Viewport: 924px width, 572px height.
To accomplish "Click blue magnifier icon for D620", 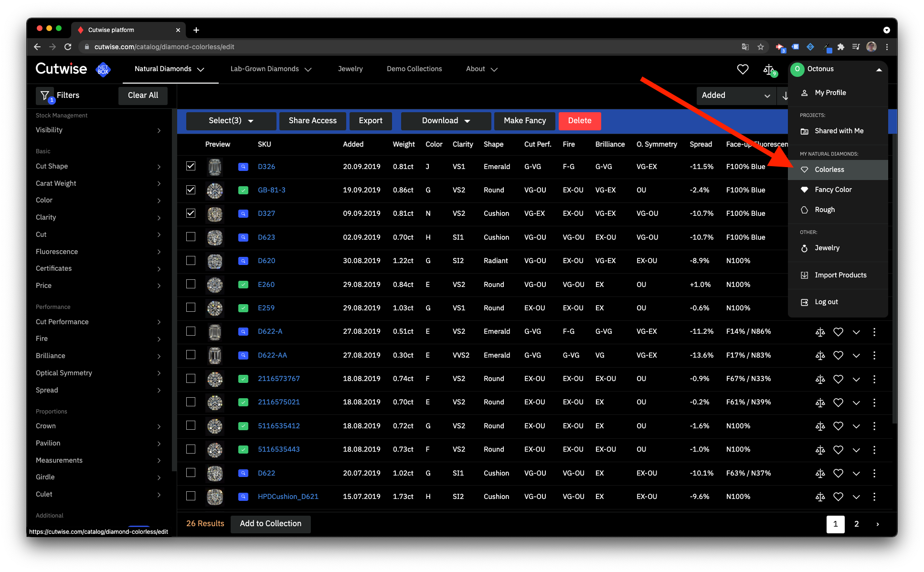I will click(x=243, y=261).
